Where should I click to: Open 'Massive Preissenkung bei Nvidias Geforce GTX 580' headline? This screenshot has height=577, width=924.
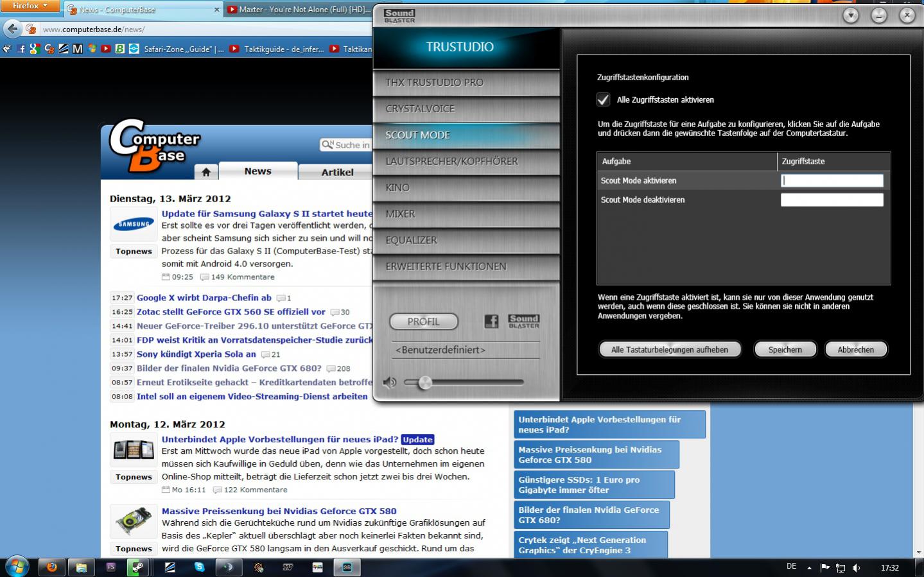[279, 512]
